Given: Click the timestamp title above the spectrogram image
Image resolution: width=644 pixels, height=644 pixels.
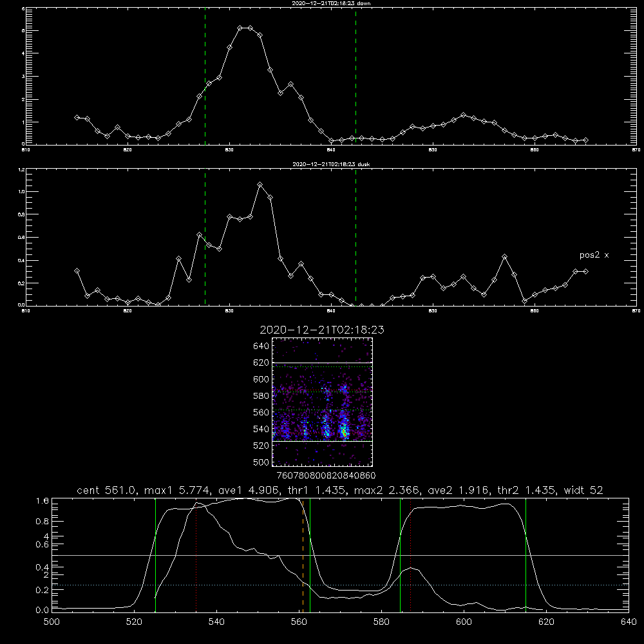Looking at the screenshot, I should click(322, 330).
